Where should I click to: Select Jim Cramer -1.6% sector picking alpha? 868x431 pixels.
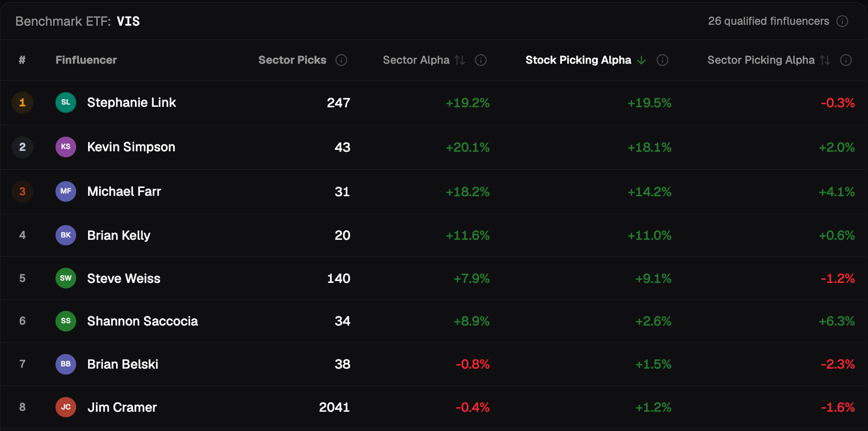[x=838, y=408]
